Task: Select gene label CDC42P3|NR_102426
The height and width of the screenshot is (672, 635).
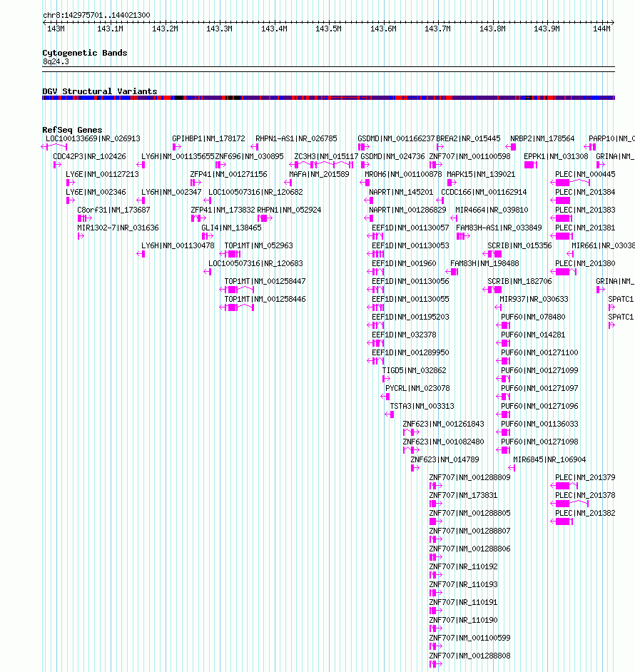Action: 89,156
